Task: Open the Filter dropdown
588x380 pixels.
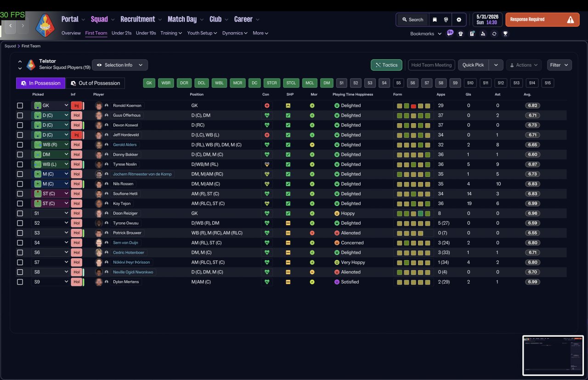Action: click(559, 65)
